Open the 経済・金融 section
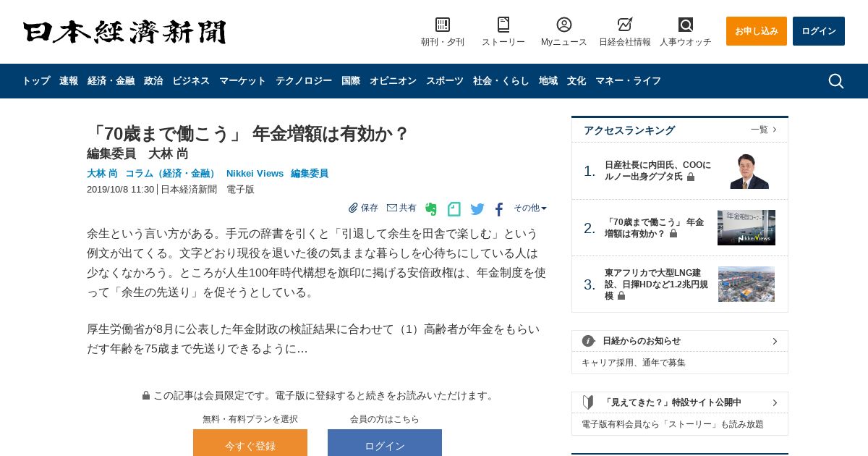Screen dimensions: 868x456 [111, 81]
